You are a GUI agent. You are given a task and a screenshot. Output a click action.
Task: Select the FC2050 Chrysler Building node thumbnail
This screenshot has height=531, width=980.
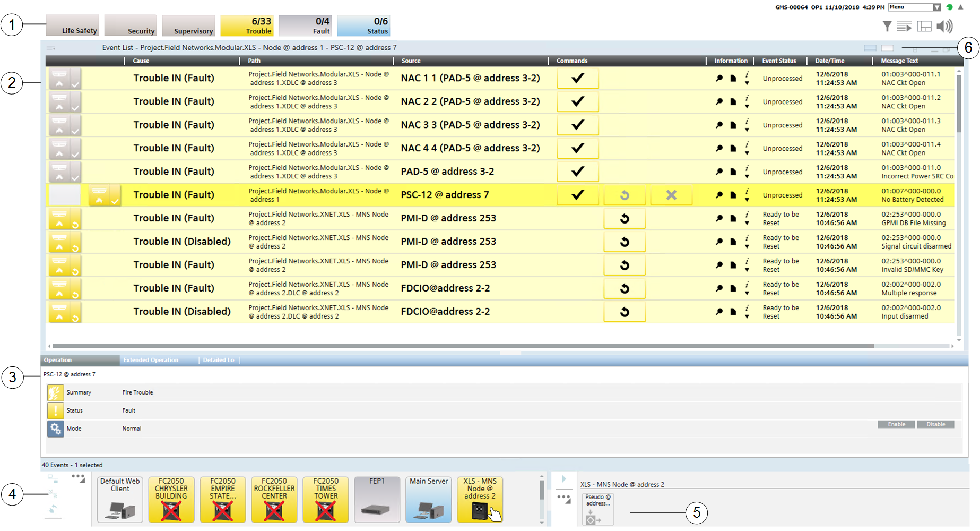171,499
